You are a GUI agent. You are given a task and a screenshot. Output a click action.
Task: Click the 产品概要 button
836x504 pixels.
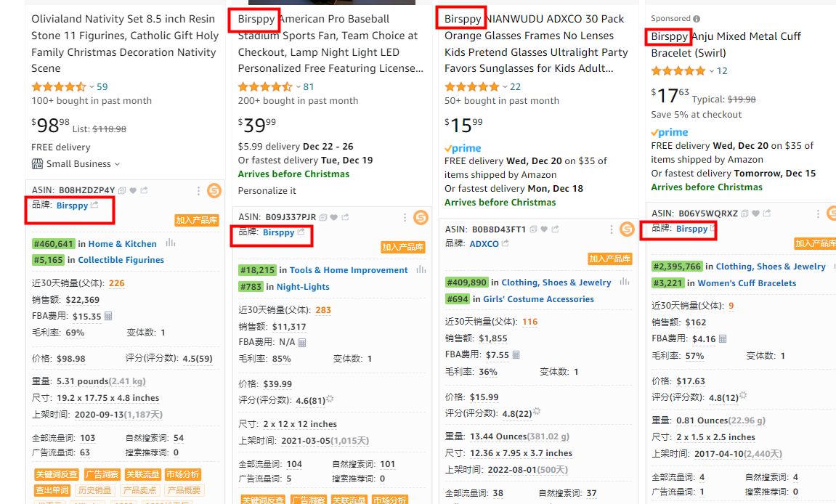click(184, 490)
